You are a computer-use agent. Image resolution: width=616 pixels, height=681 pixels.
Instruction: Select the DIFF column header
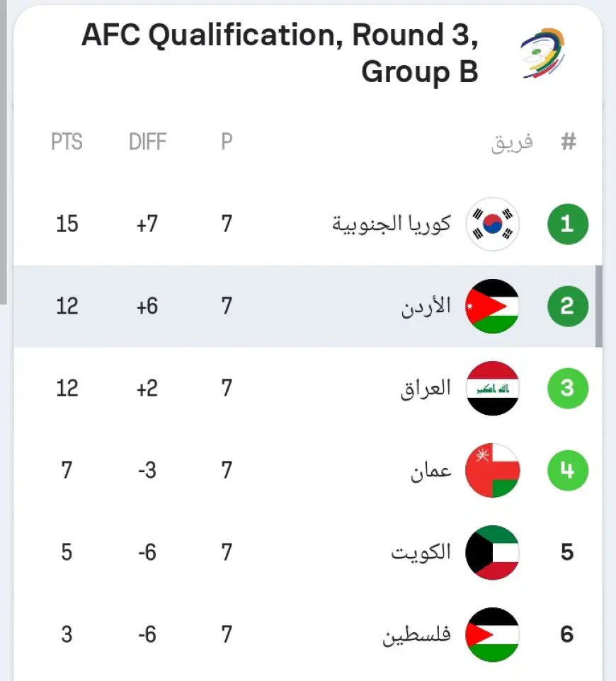click(148, 142)
